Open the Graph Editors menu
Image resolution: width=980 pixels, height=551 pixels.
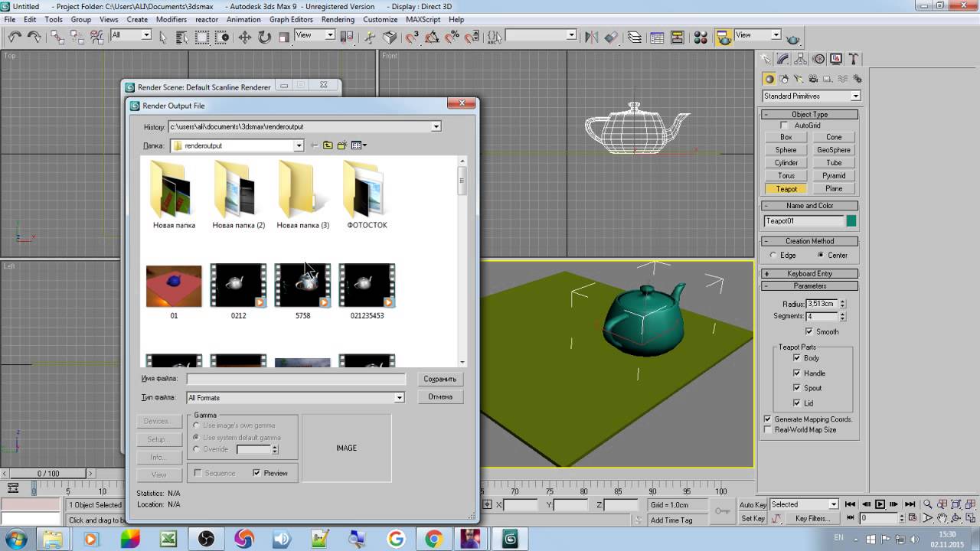[x=291, y=19]
